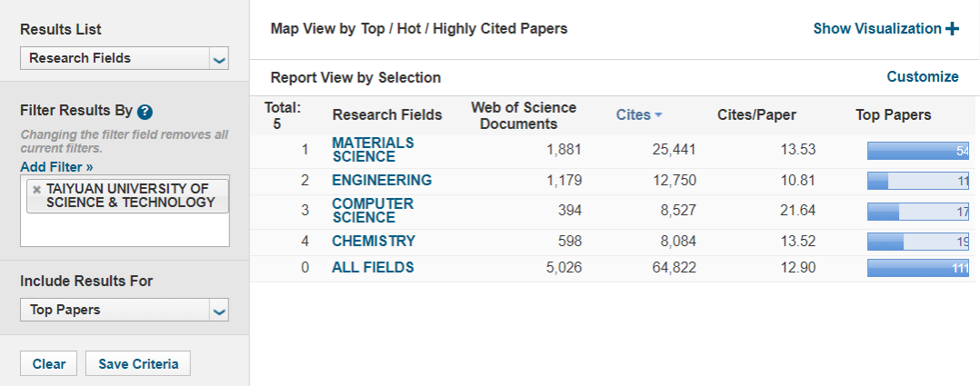The image size is (980, 386).
Task: Click the filter input box below tag
Action: pyautogui.click(x=125, y=231)
